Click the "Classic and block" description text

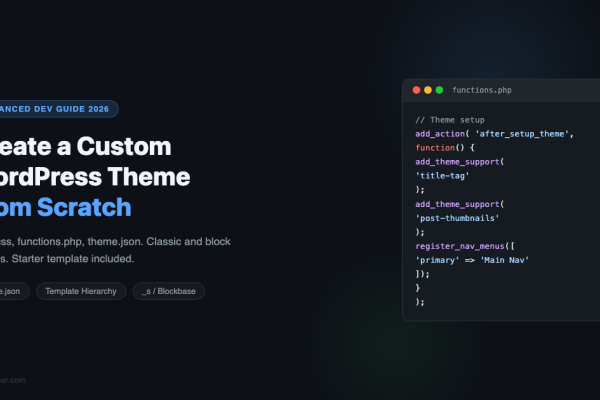click(x=188, y=242)
